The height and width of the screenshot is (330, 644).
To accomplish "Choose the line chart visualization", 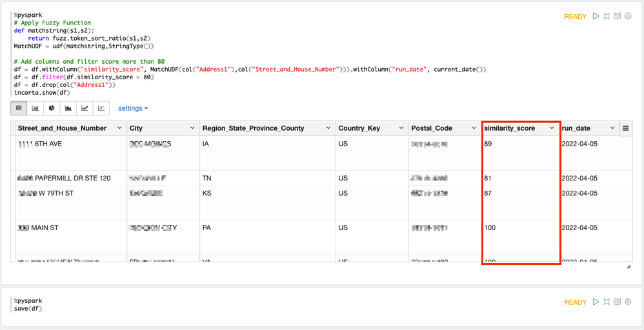I will 85,108.
